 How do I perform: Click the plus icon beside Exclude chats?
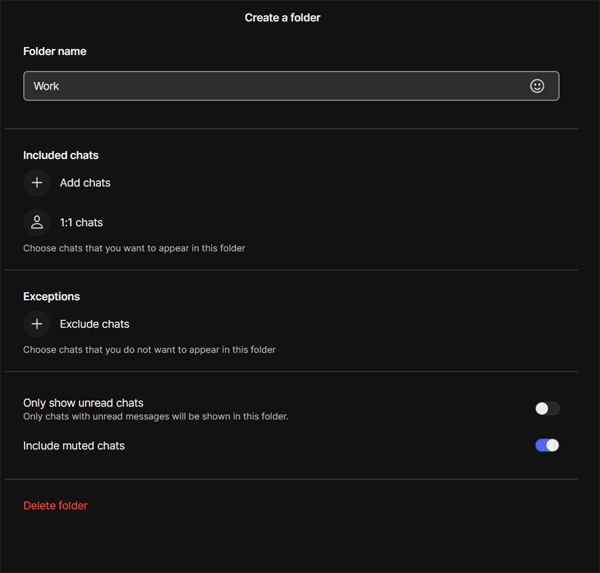tap(37, 324)
